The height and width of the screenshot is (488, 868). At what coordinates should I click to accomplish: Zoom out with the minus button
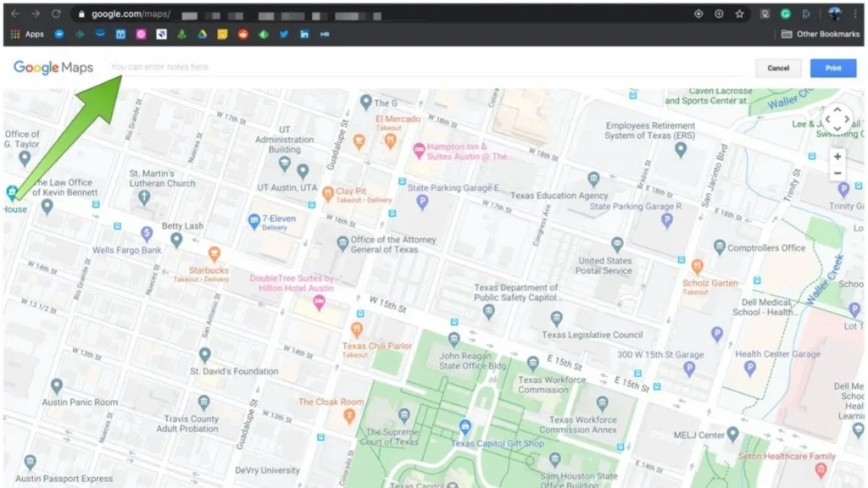(x=837, y=173)
